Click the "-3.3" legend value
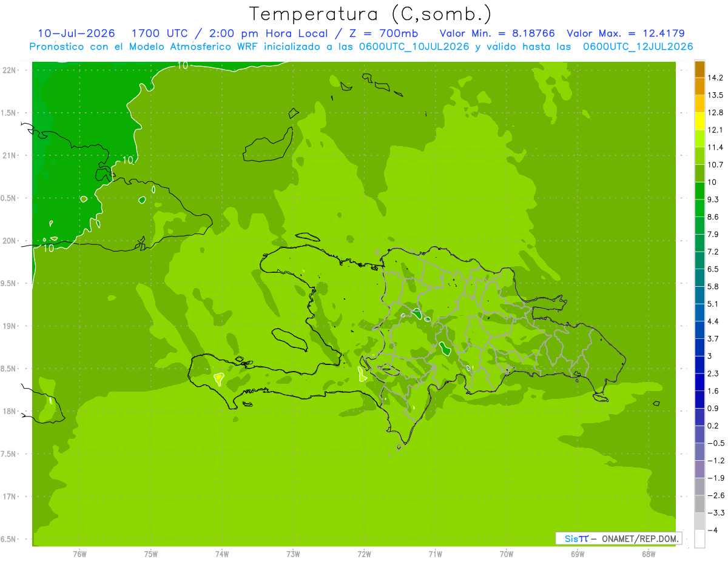 coord(716,513)
